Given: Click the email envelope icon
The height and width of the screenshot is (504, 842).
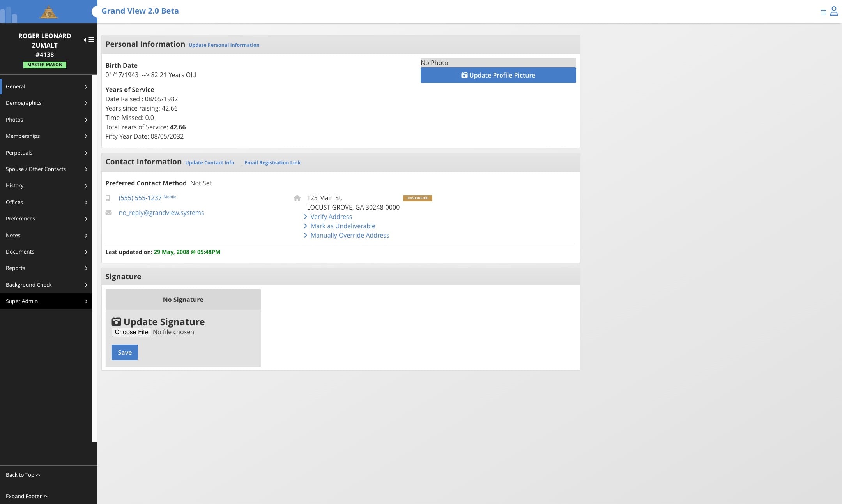Looking at the screenshot, I should [x=109, y=213].
